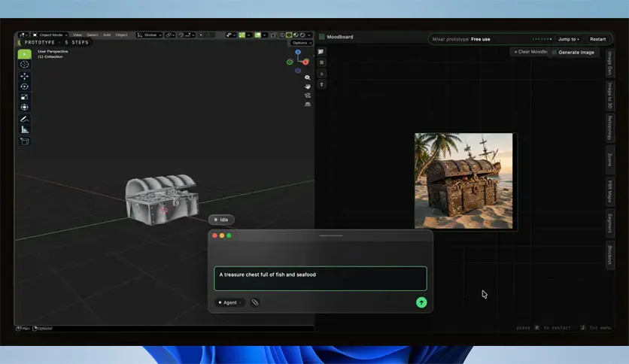The image size is (629, 364).
Task: Open the View menu
Action: click(77, 35)
